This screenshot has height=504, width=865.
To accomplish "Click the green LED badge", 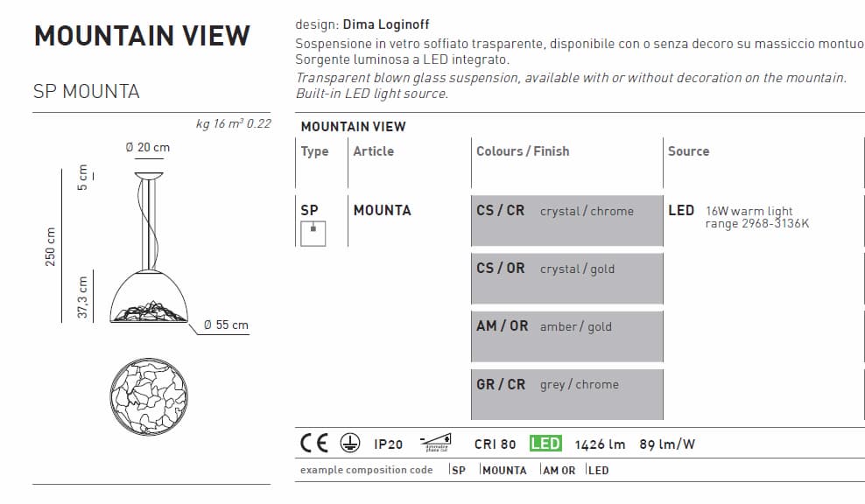I will 545,444.
